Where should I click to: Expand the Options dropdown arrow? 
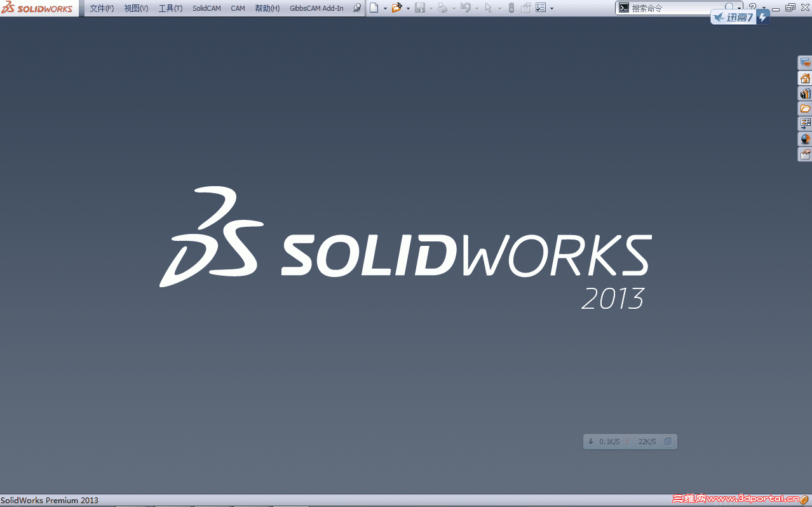click(551, 9)
